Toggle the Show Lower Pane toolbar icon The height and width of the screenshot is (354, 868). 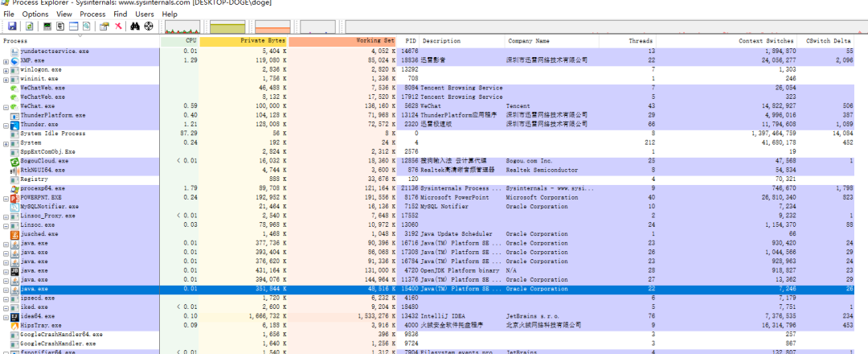[x=73, y=26]
